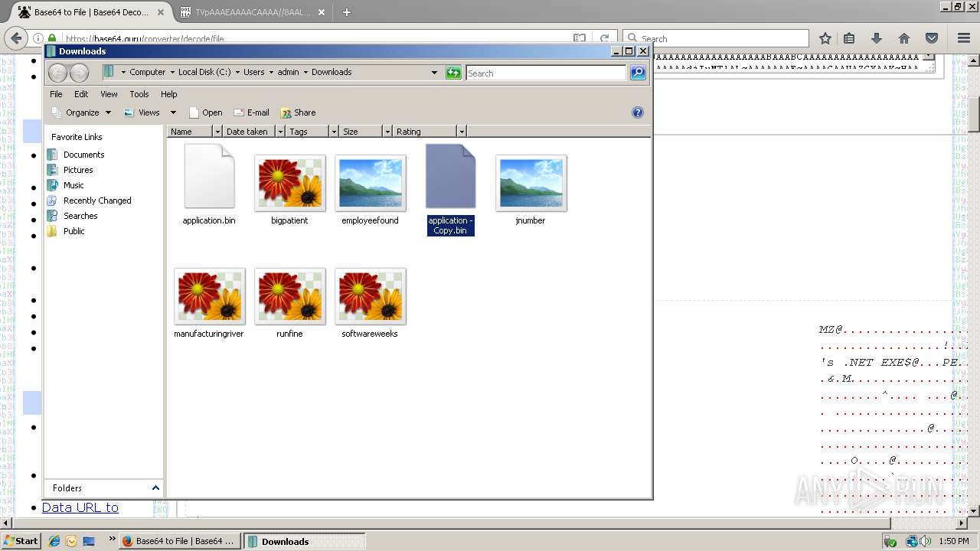Select the application.bin file icon
980x551 pixels.
(209, 176)
